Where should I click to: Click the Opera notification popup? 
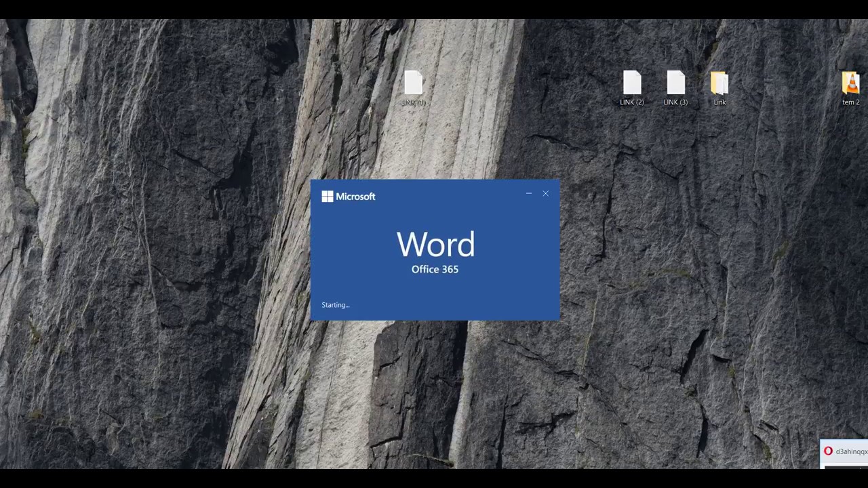tap(844, 453)
